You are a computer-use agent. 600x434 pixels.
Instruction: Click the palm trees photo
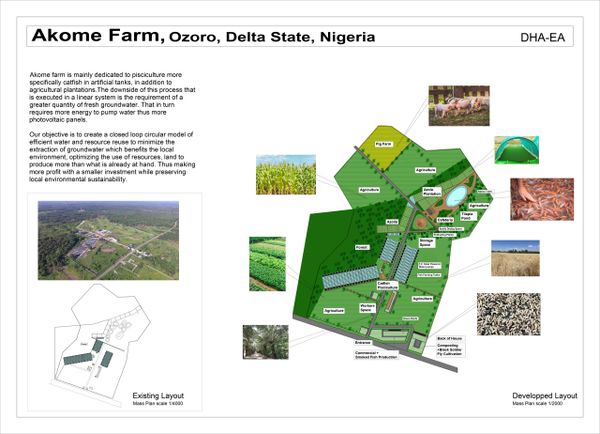(265, 342)
